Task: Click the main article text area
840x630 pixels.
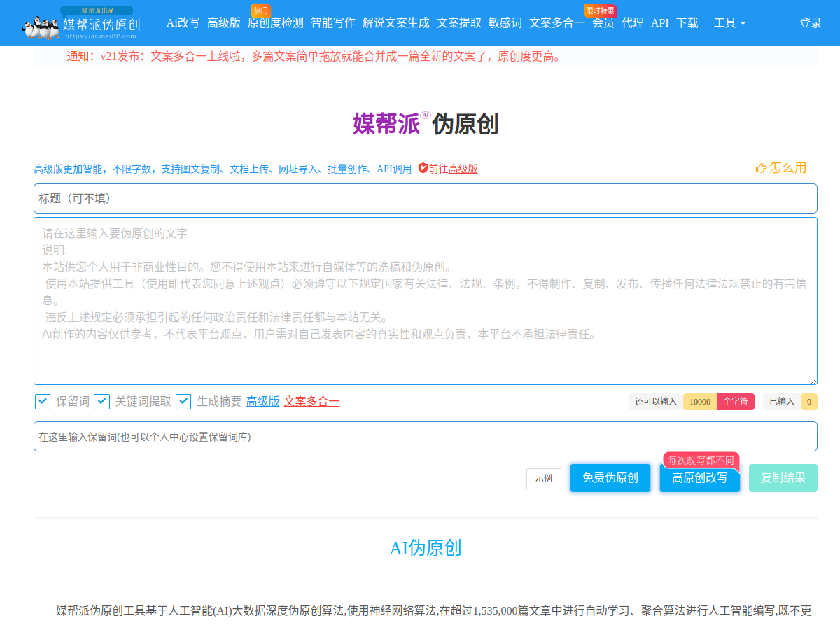Action: point(426,301)
